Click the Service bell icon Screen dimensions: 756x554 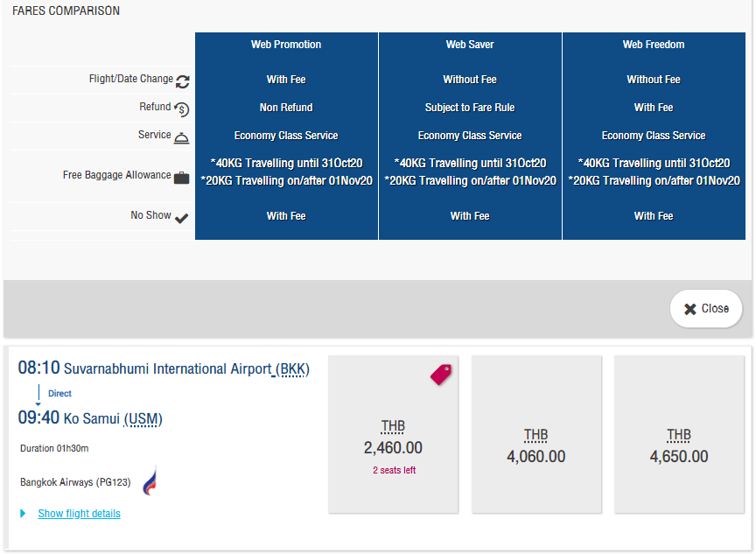click(181, 137)
